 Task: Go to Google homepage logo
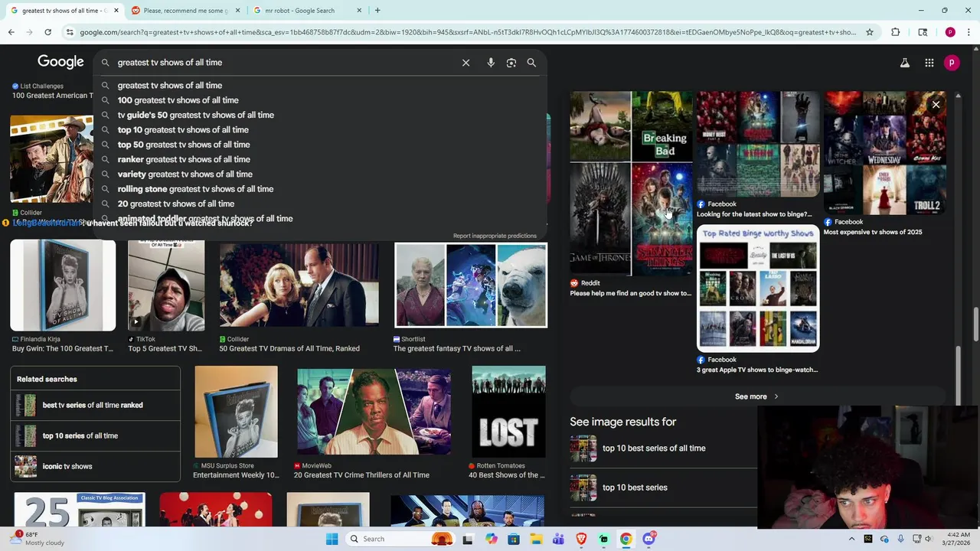point(60,62)
